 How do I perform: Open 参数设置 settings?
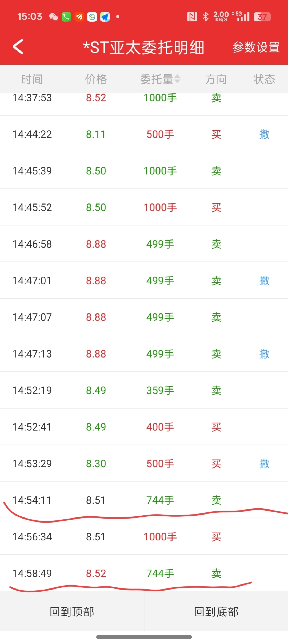click(256, 47)
